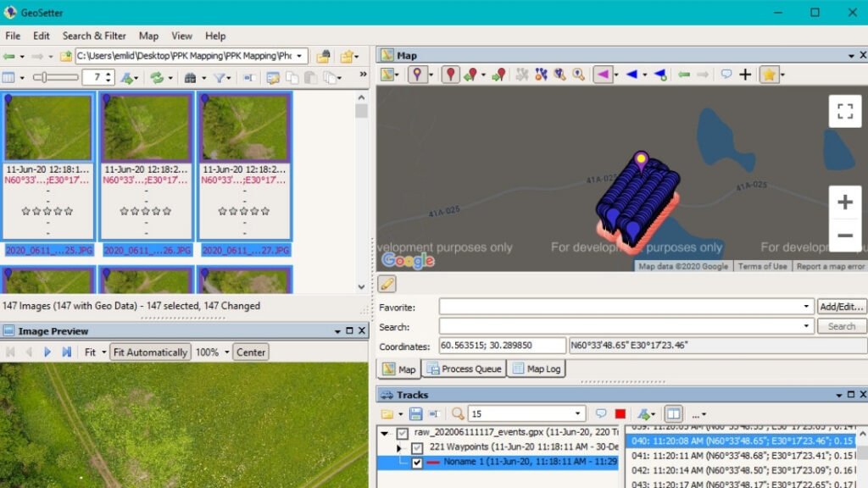Zoom in on the map

pyautogui.click(x=844, y=202)
